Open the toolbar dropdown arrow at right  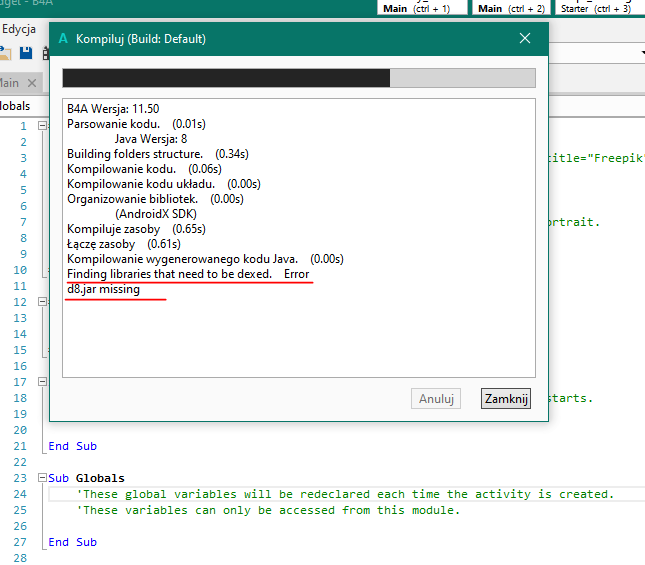pyautogui.click(x=640, y=53)
